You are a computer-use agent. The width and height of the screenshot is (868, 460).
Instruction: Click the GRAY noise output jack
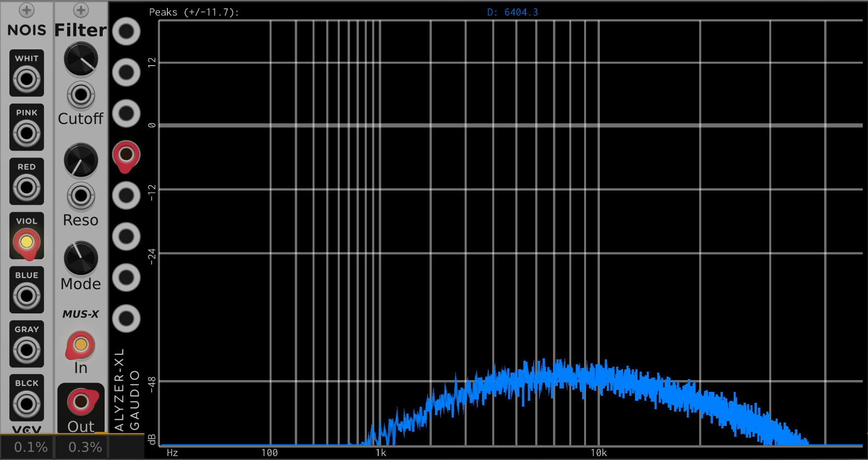pyautogui.click(x=27, y=350)
